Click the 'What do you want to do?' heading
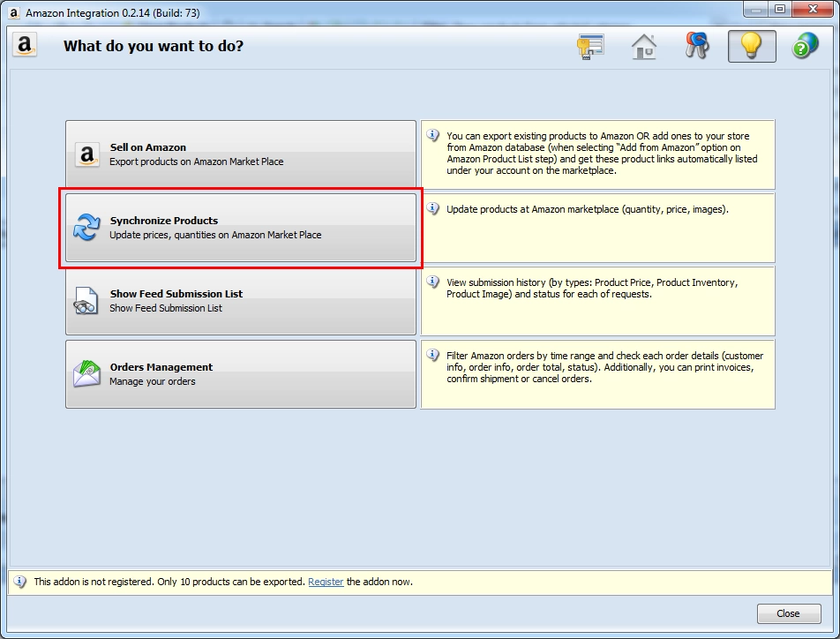 click(x=154, y=46)
